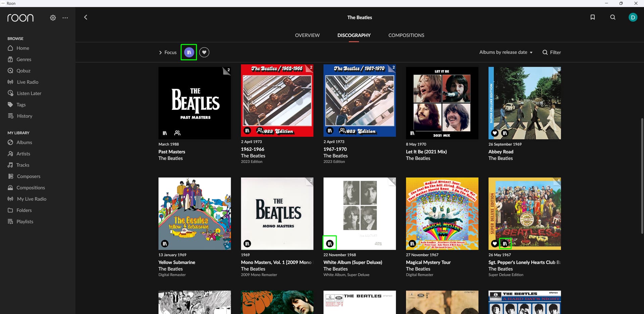Open versions badge on Sgt. Pepper's cover

point(557,181)
